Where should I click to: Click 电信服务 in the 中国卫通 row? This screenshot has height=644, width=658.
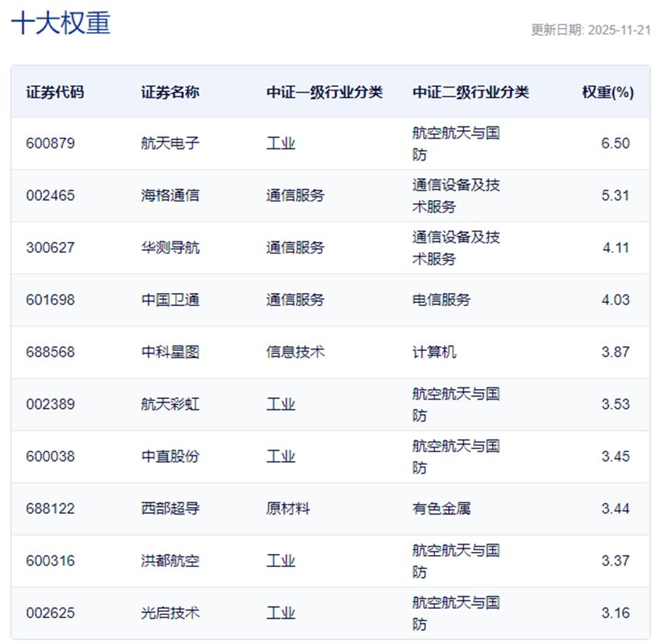point(441,300)
